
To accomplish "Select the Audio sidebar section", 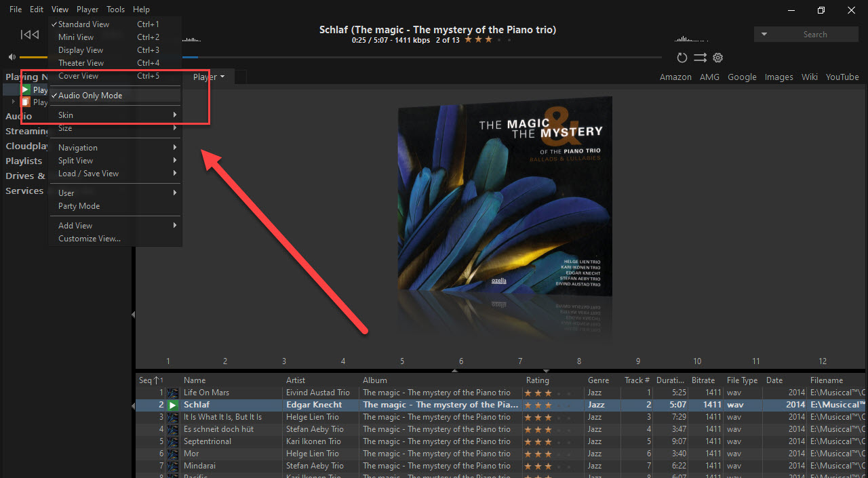I will point(19,117).
